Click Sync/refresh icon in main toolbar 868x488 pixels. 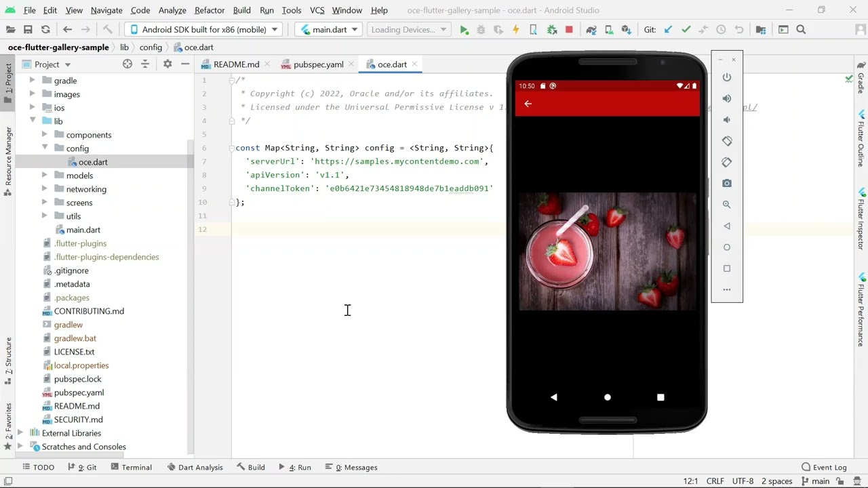point(45,30)
